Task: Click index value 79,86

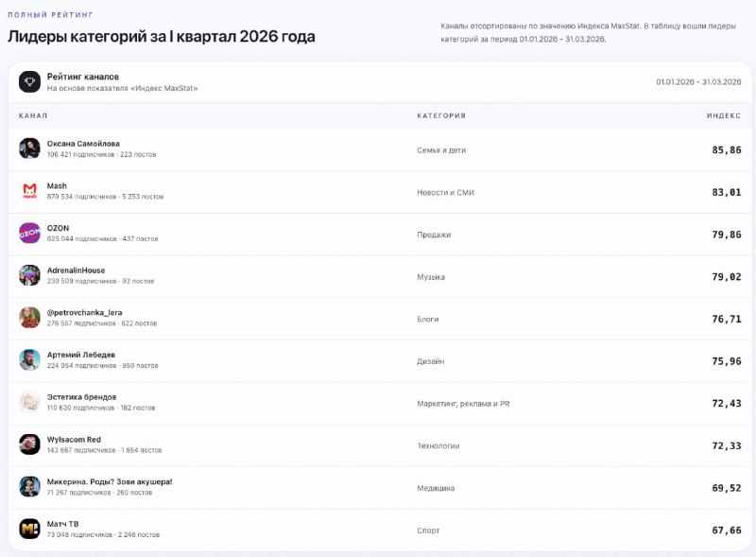Action: 727,235
